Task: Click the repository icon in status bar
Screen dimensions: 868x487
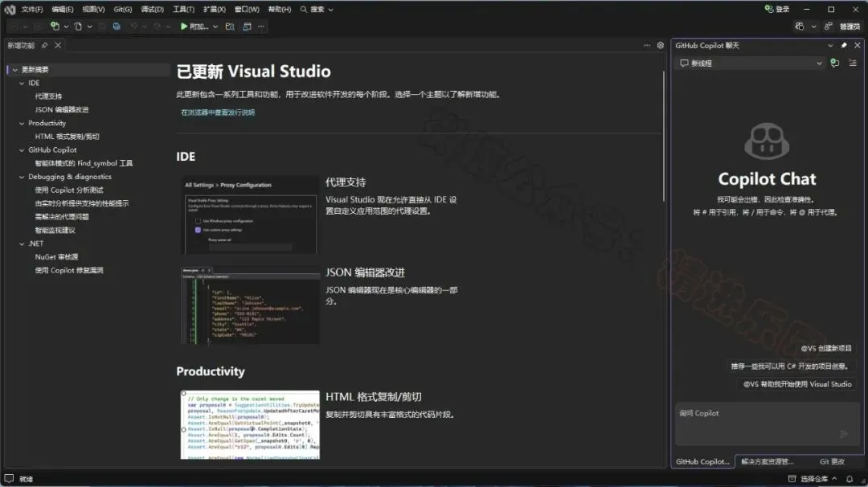Action: pyautogui.click(x=792, y=479)
